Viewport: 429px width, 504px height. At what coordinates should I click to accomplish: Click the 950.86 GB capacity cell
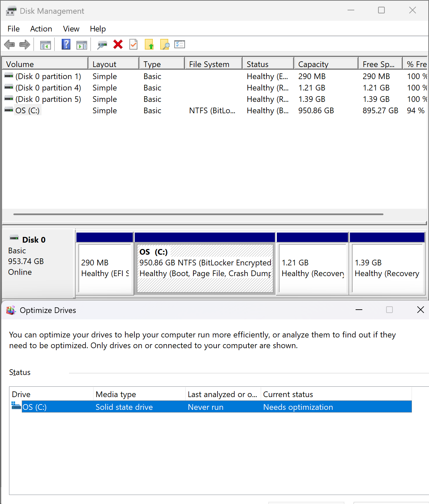click(316, 111)
